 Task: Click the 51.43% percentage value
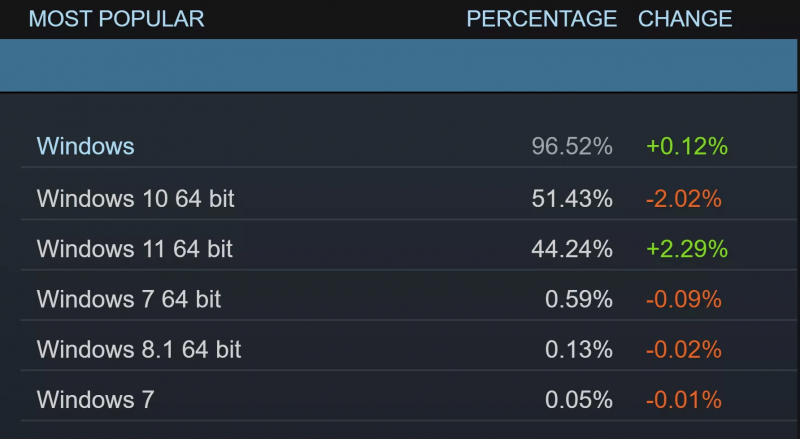pyautogui.click(x=572, y=198)
